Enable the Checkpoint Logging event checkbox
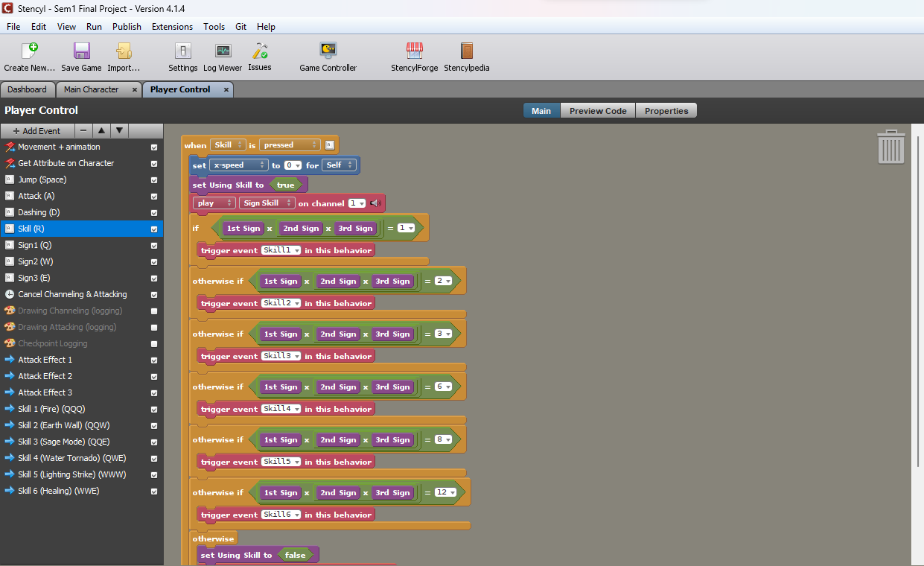Screen dimensions: 924x566 pyautogui.click(x=154, y=344)
